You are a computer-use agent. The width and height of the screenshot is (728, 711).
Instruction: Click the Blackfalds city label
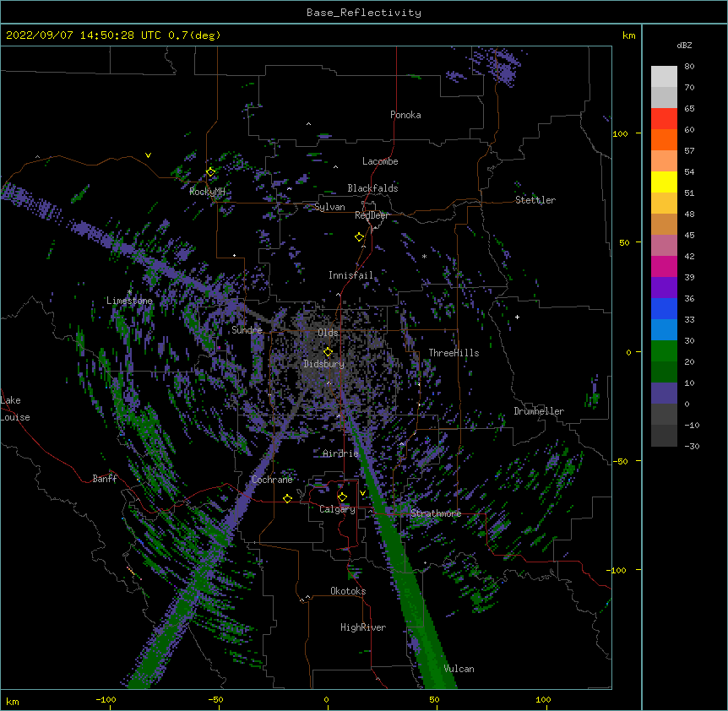[x=372, y=188]
